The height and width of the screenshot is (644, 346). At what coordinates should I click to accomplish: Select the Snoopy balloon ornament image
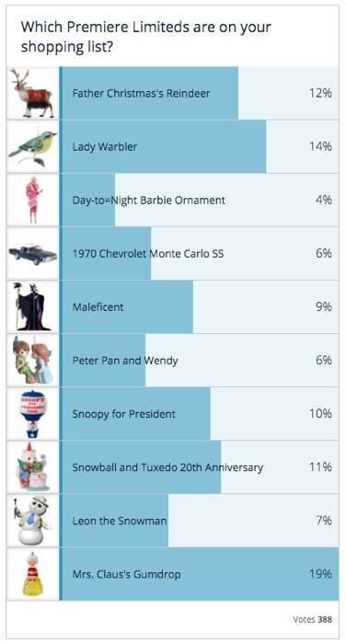(x=33, y=414)
